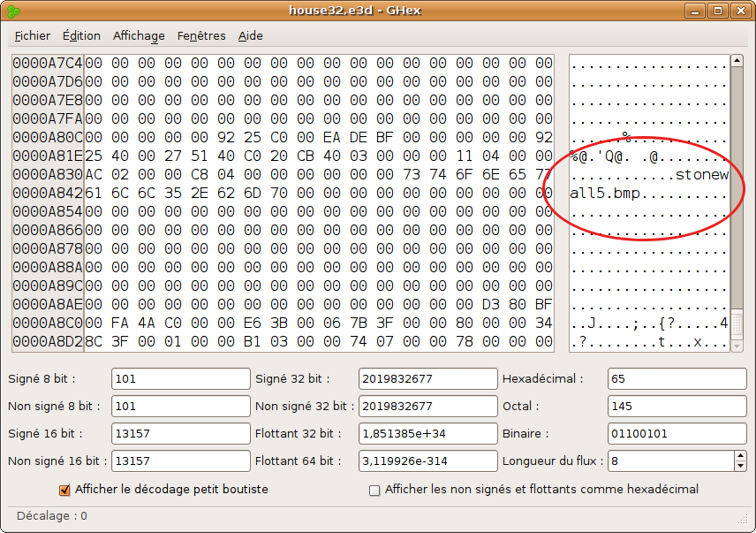Click the Non signé 16 bit value field

pyautogui.click(x=181, y=461)
